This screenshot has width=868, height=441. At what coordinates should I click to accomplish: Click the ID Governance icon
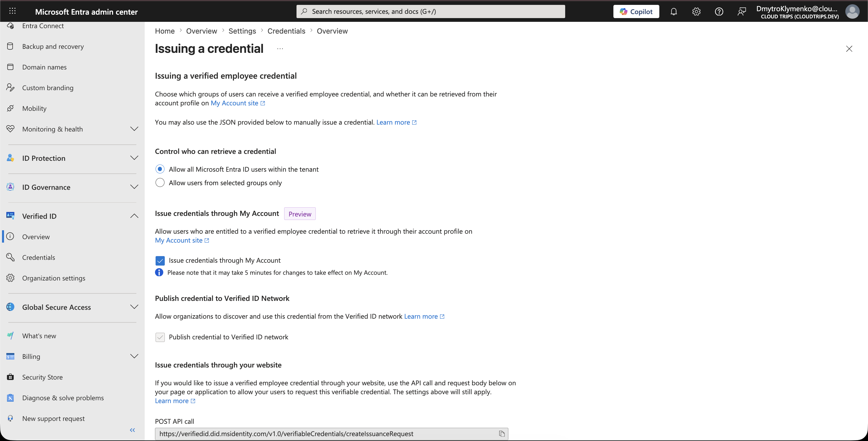point(10,187)
